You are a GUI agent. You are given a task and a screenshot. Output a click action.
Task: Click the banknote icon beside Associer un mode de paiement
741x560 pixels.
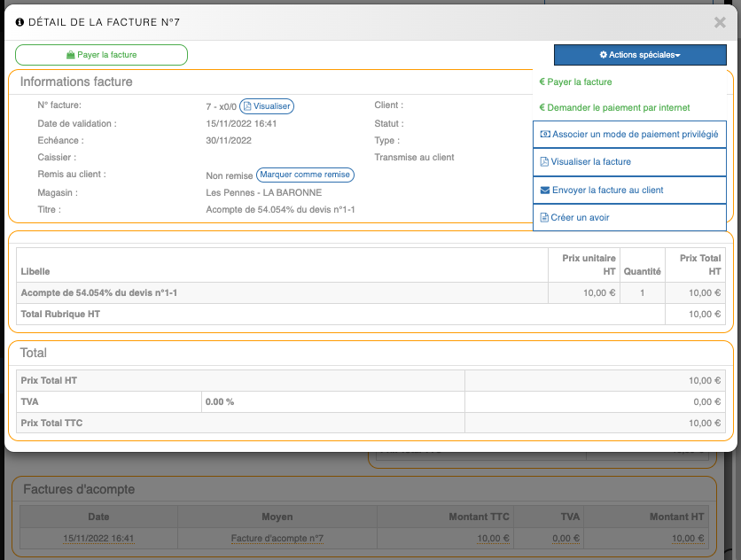(544, 135)
